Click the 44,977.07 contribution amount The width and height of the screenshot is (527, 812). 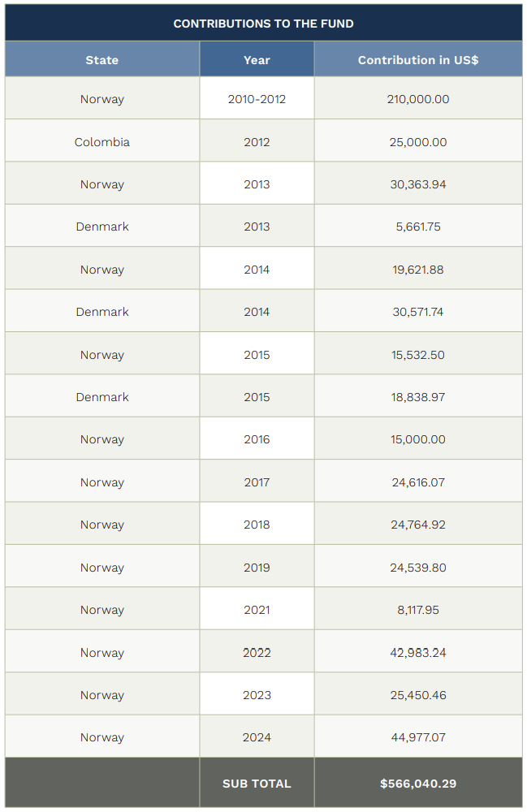417,737
